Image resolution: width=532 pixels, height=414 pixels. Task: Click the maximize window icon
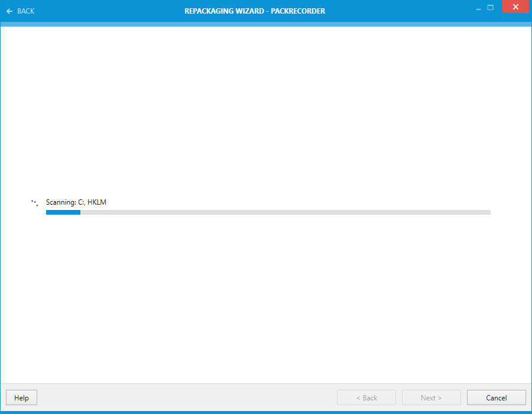click(491, 7)
